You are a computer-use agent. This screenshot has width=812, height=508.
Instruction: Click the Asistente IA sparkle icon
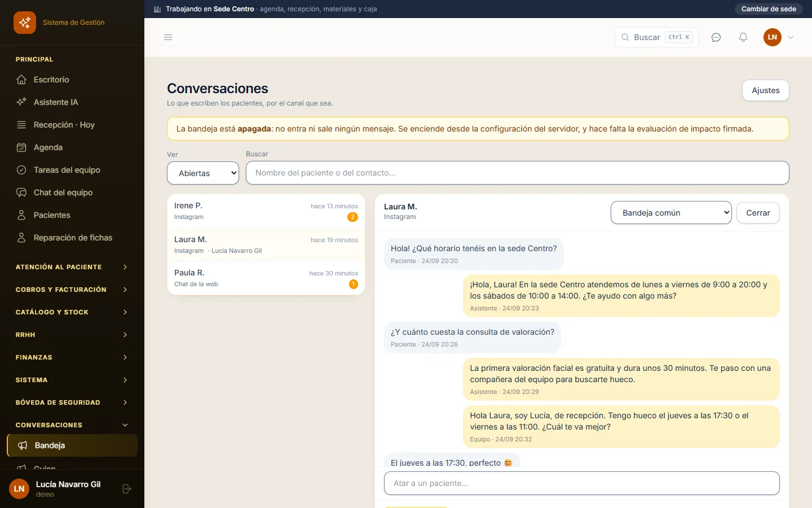(x=21, y=102)
